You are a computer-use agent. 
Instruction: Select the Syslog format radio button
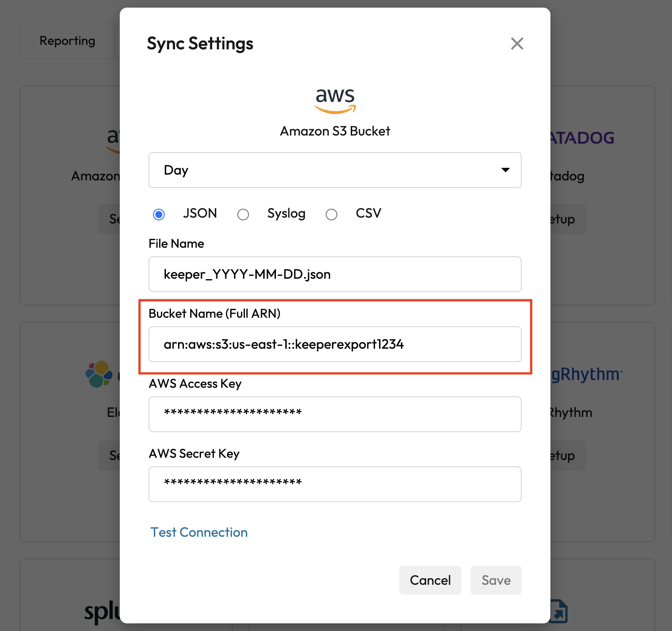[x=243, y=215]
